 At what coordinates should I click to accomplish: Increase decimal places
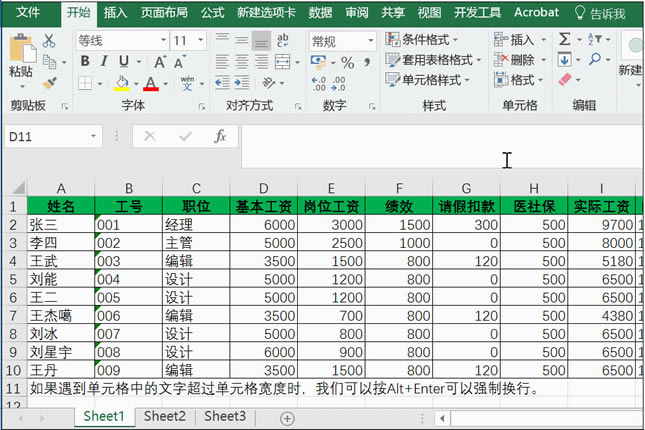coord(319,84)
